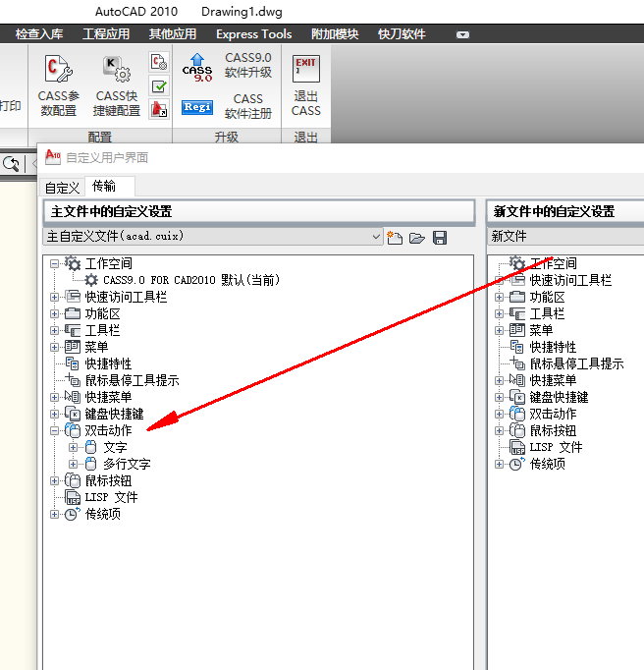Click the ribbon minimize arrow button
Image resolution: width=644 pixels, height=670 pixels.
pyautogui.click(x=462, y=34)
